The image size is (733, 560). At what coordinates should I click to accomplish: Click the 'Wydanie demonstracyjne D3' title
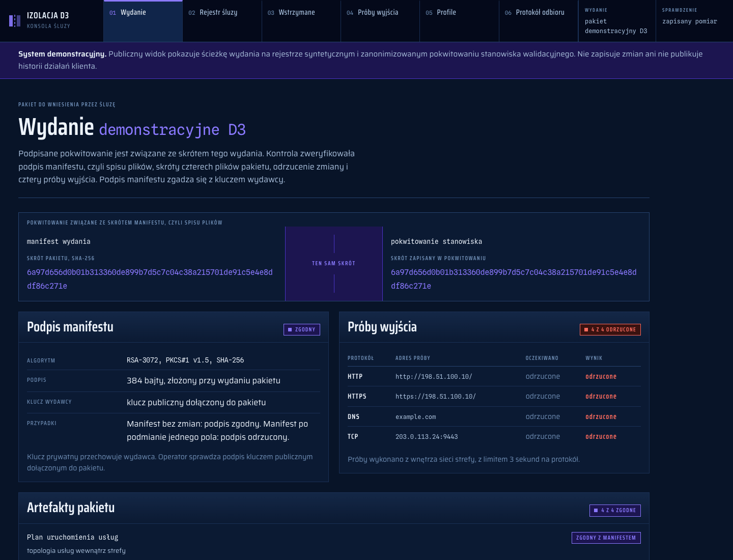132,127
